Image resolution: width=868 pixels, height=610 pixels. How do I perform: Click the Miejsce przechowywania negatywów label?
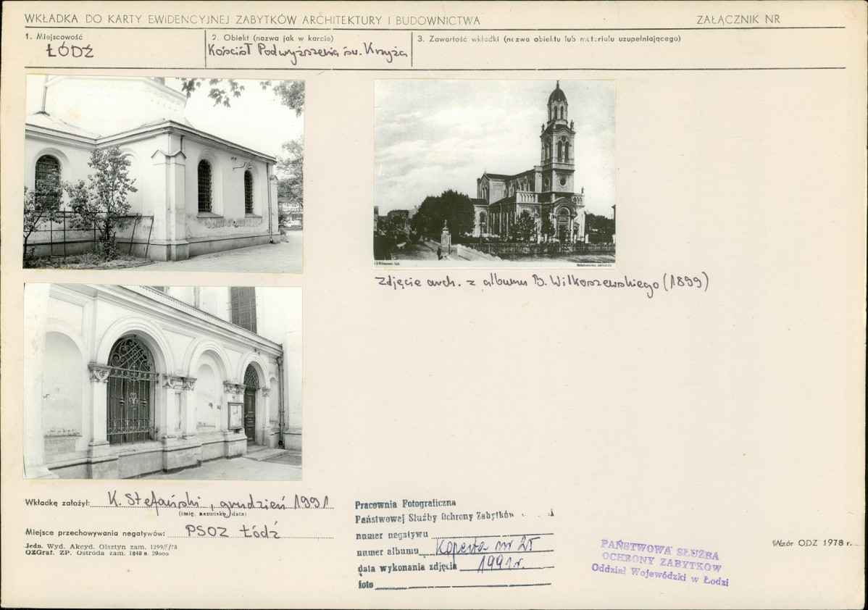click(x=94, y=532)
